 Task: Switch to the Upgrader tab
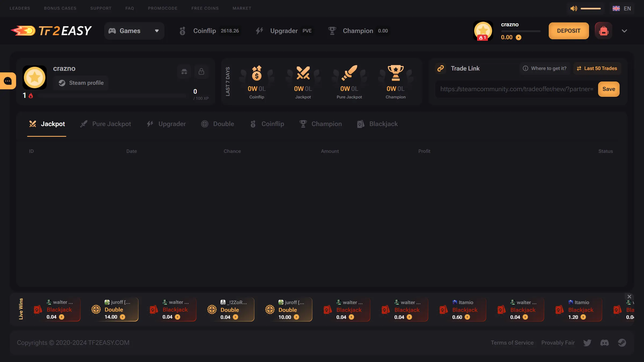tap(166, 124)
